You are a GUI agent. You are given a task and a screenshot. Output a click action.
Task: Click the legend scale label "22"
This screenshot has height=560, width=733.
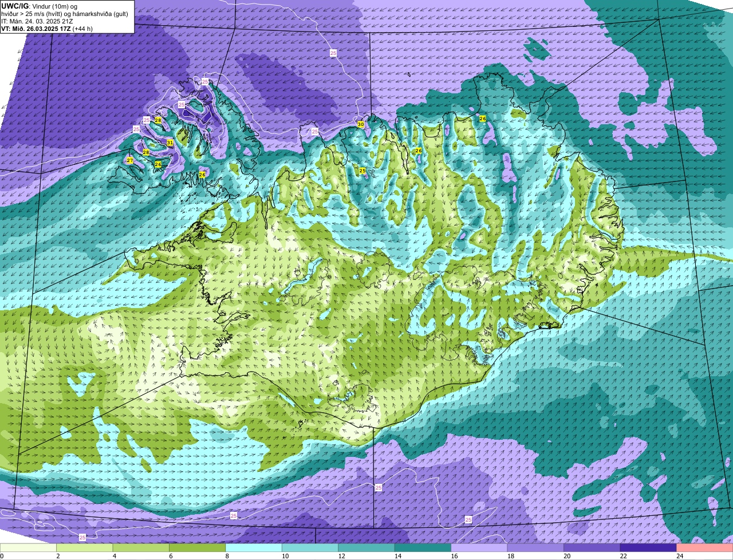(x=623, y=555)
